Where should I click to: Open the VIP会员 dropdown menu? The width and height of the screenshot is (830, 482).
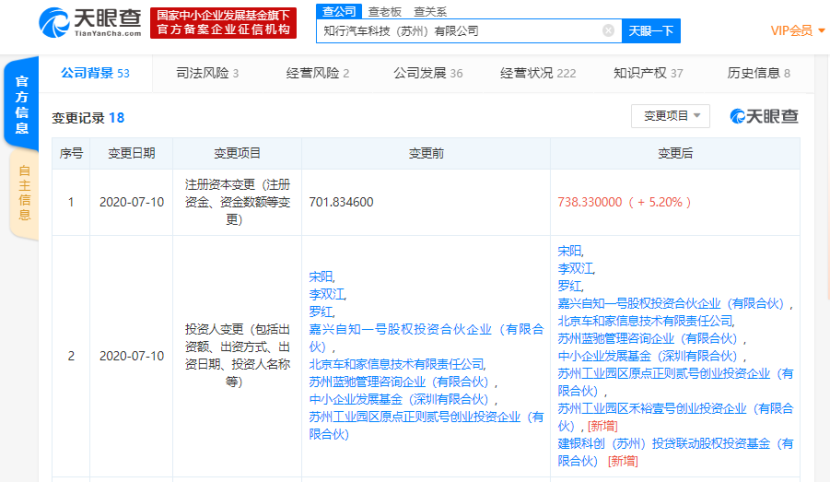coord(796,31)
